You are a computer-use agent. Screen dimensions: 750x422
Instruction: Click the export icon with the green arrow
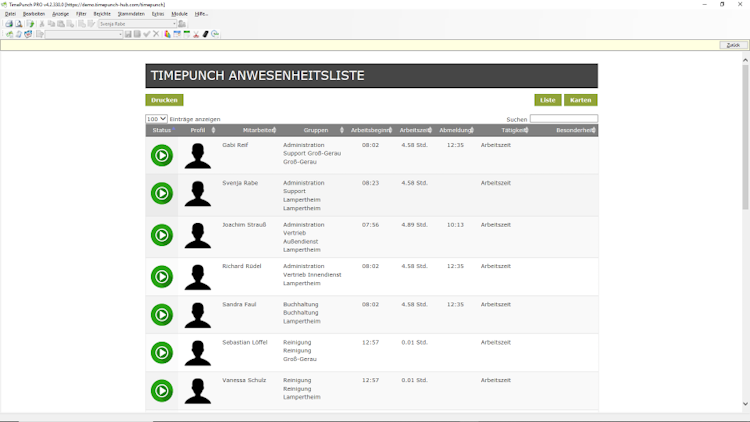coord(31,23)
